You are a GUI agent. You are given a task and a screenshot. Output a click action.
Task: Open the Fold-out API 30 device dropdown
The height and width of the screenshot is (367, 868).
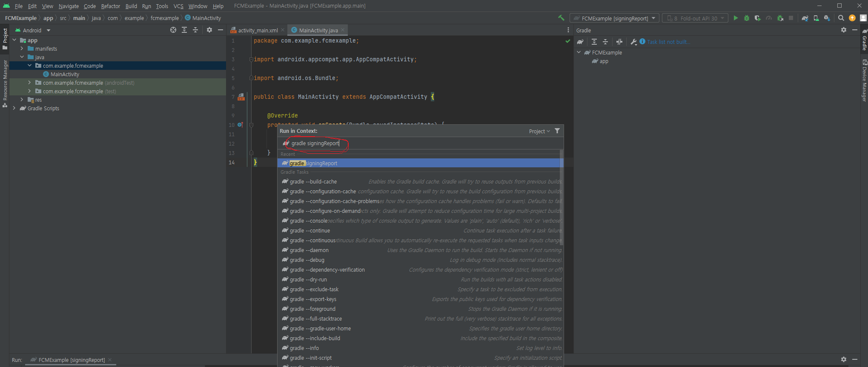(695, 18)
